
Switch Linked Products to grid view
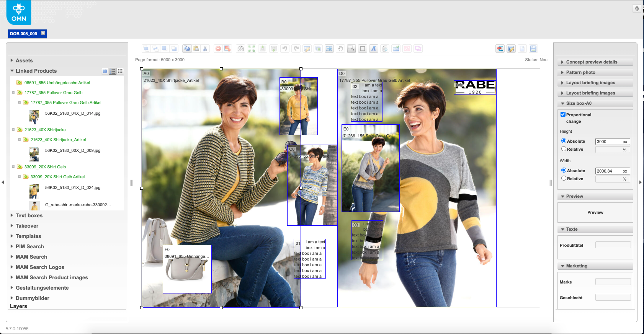coord(120,71)
